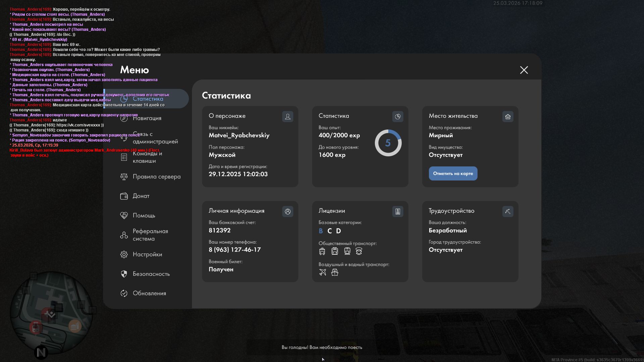Click the document icon in Лицензии card
Screen dimensions: 644x362
point(398,211)
